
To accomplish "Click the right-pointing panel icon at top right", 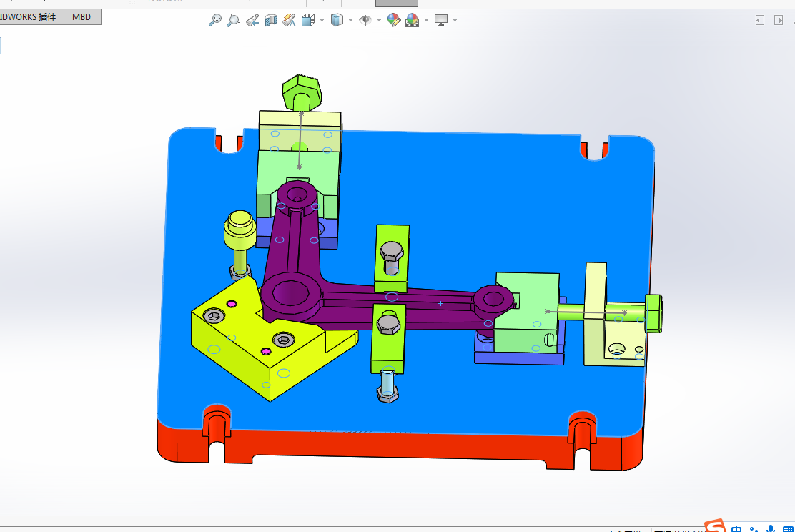I will 779,20.
